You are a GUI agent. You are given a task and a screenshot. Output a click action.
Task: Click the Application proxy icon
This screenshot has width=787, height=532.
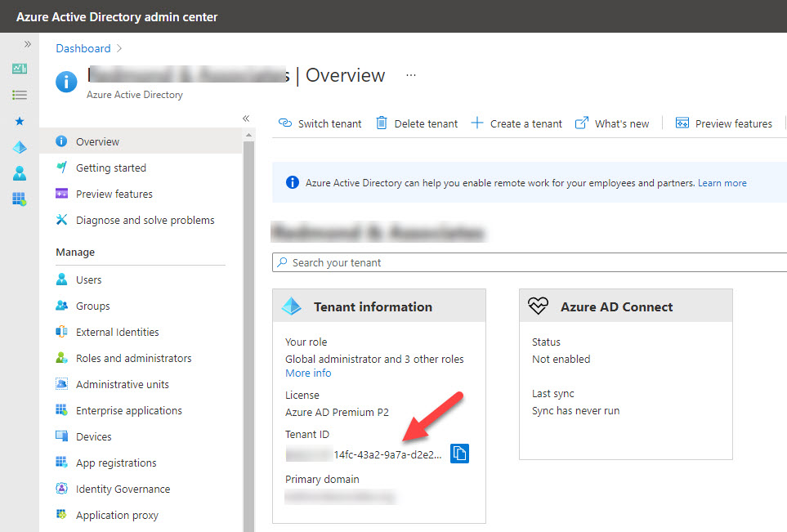(61, 514)
